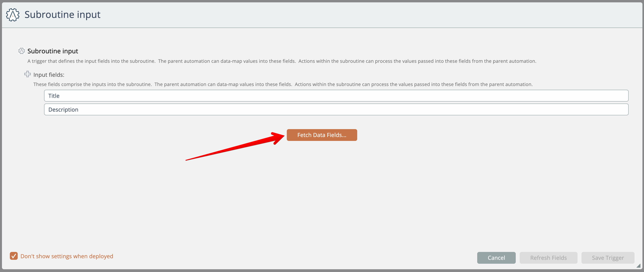This screenshot has height=272, width=644.
Task: Click the small gear icon beside Subroutine input section
Action: 21,51
